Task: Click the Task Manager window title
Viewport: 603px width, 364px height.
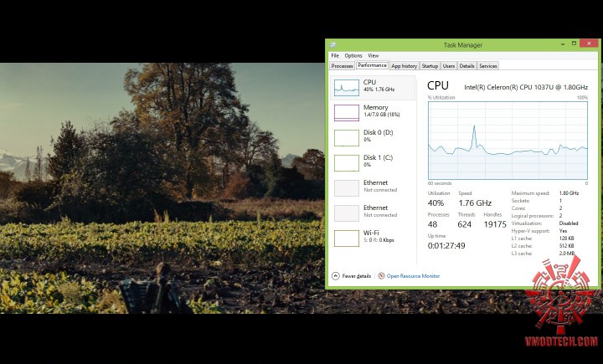Action: coord(462,45)
